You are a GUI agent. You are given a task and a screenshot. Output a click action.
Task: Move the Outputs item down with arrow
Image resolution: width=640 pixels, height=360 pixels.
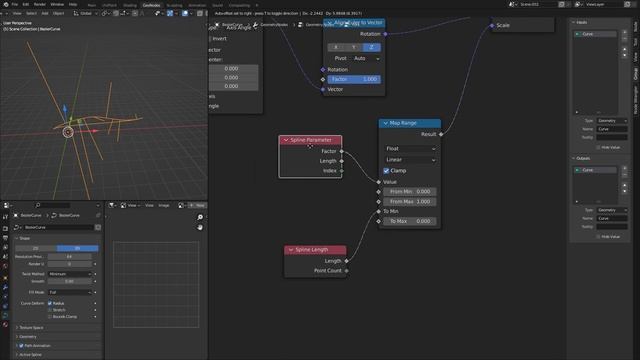pos(624,191)
